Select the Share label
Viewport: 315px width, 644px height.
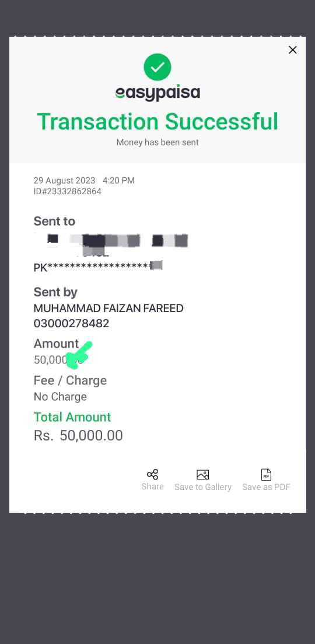(x=152, y=487)
